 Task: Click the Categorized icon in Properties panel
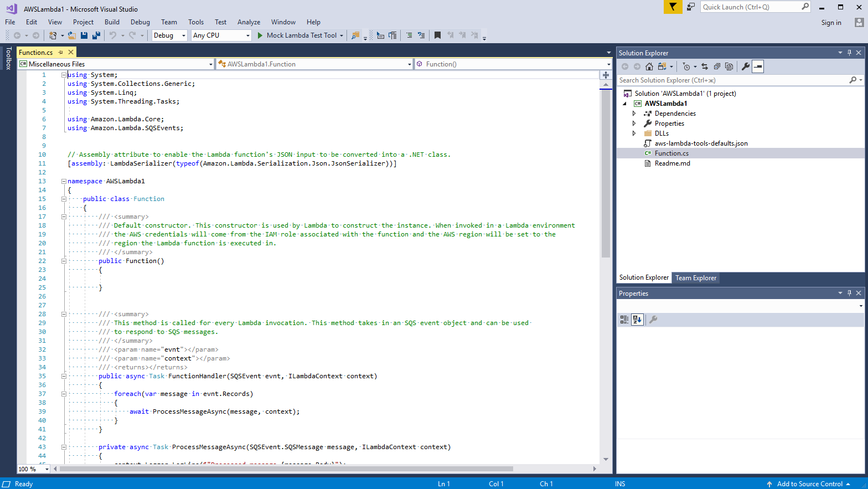pyautogui.click(x=624, y=320)
